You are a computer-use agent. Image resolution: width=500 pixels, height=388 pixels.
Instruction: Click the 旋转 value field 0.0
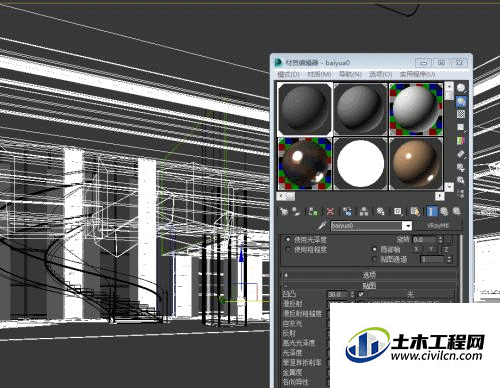coord(425,239)
